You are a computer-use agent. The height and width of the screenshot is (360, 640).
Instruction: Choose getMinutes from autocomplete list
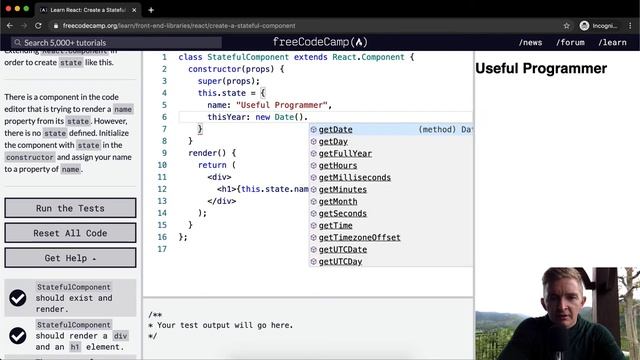(x=391, y=189)
